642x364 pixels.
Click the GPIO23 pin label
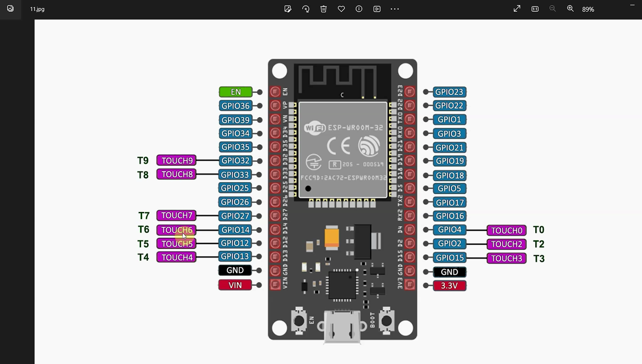(x=449, y=92)
